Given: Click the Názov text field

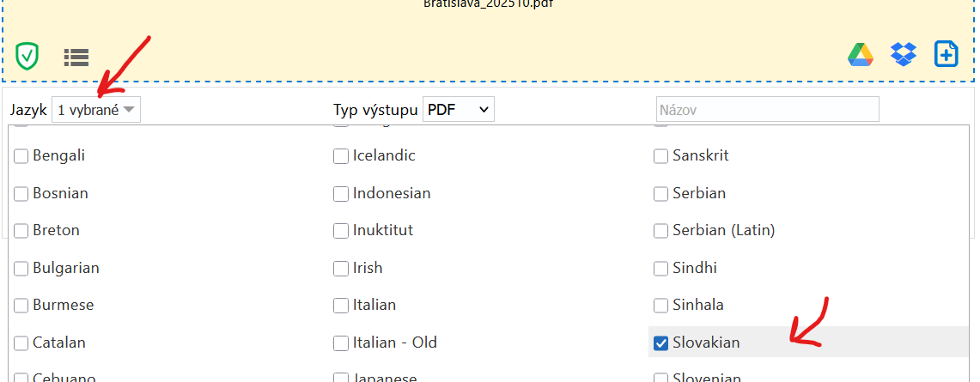Looking at the screenshot, I should [x=767, y=110].
